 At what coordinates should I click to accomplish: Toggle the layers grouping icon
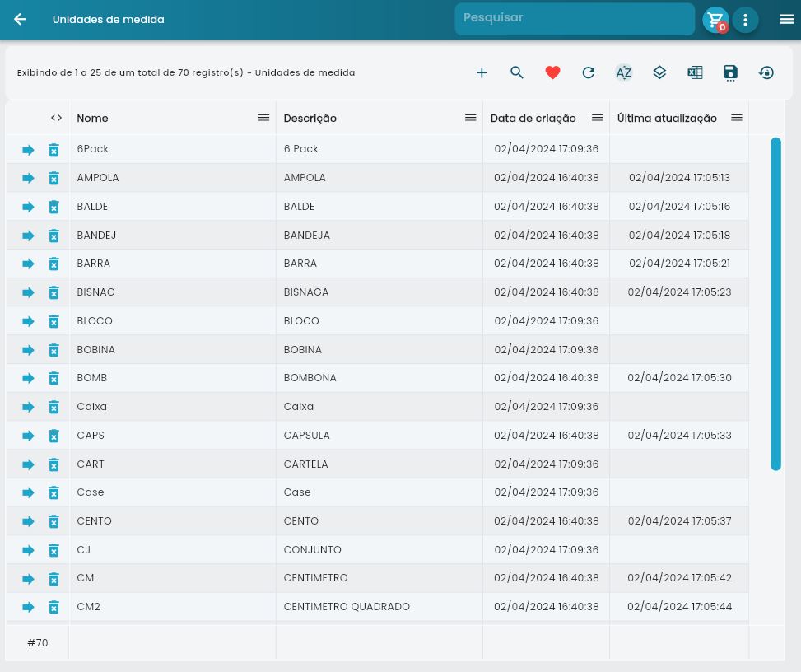click(x=659, y=72)
